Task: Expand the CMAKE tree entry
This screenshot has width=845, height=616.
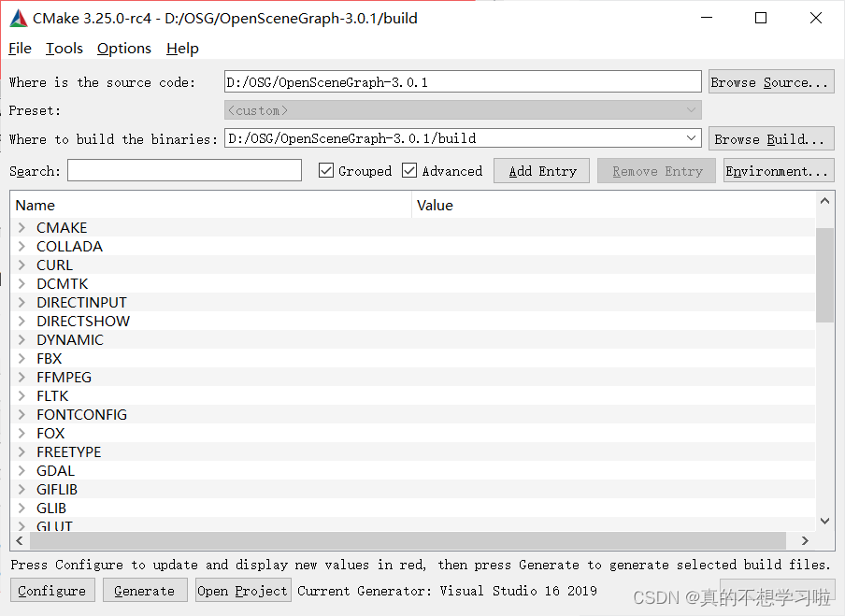Action: [x=21, y=227]
